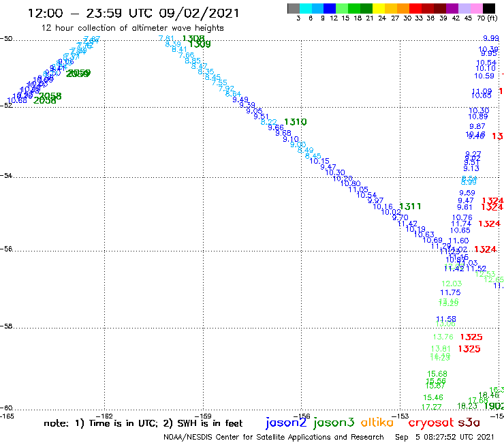Click the '-165' longitude axis label

(6, 416)
